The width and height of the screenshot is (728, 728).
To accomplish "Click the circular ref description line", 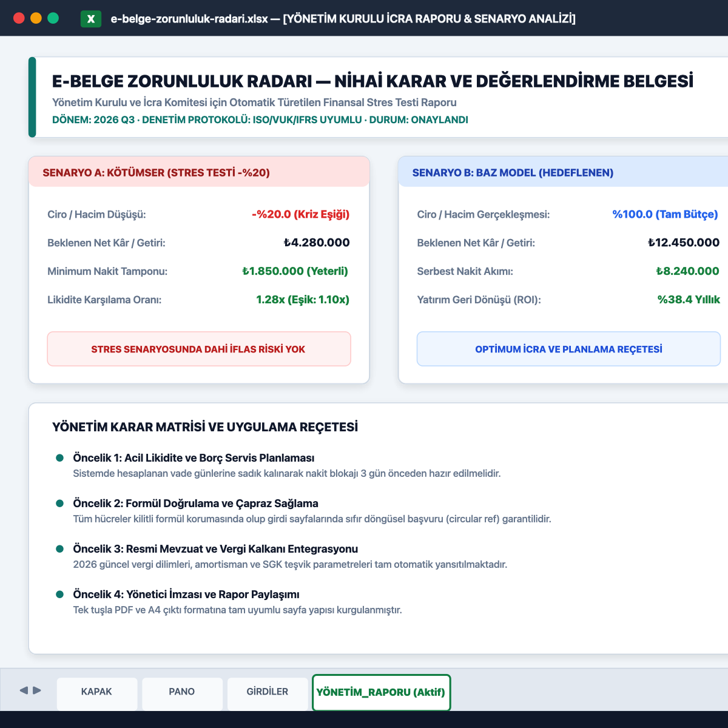I will coord(312,519).
